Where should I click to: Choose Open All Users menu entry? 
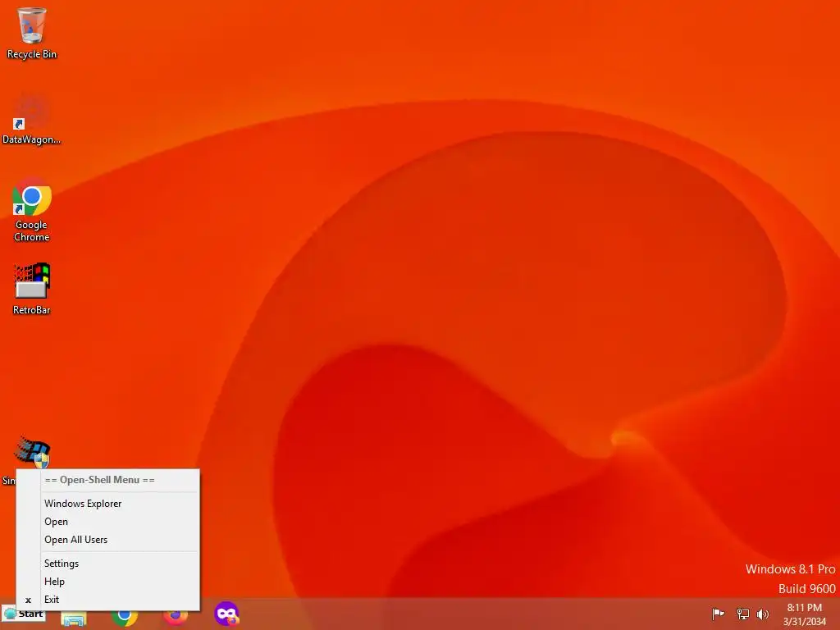pyautogui.click(x=120, y=540)
